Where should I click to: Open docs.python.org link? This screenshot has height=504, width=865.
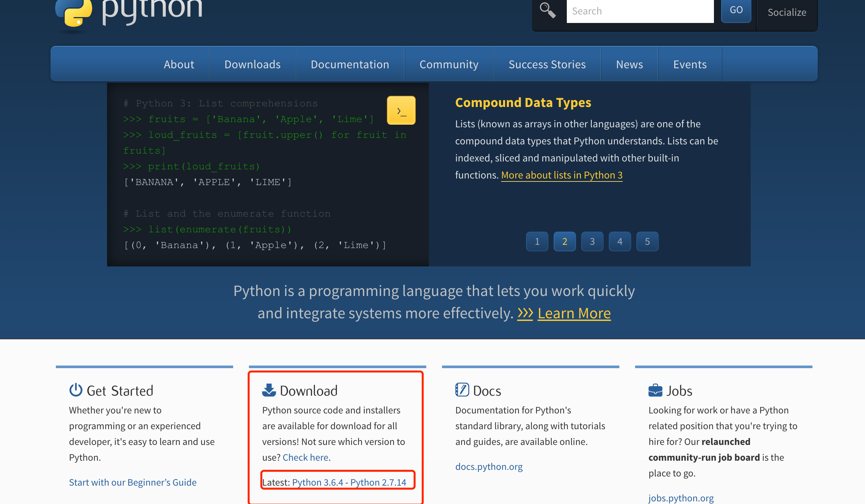(489, 467)
